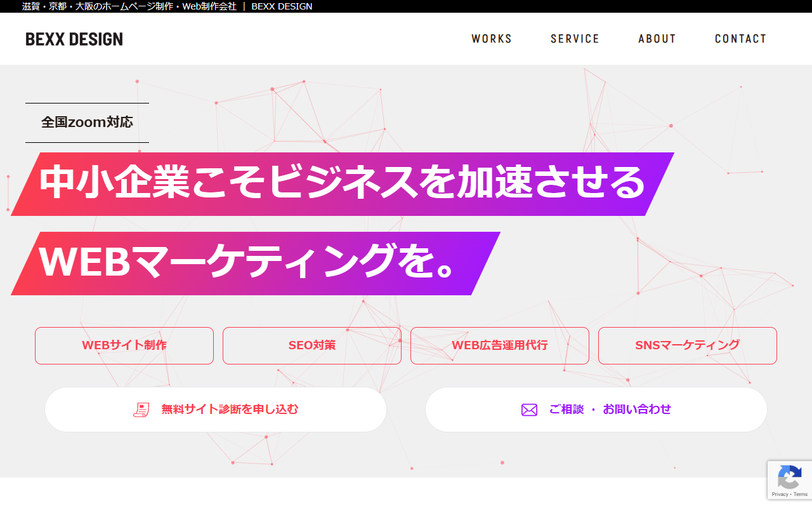The image size is (812, 508).
Task: Open the SERVICE navigation menu item
Action: click(575, 39)
